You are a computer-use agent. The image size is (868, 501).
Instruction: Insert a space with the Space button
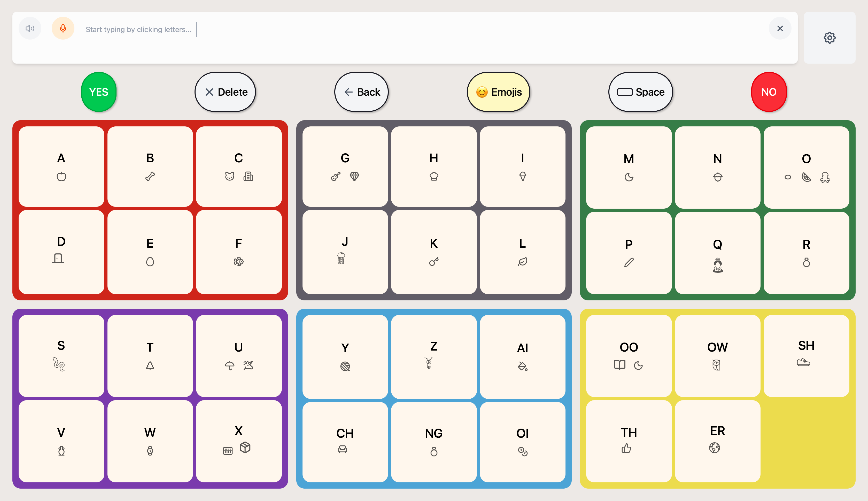[x=640, y=92]
